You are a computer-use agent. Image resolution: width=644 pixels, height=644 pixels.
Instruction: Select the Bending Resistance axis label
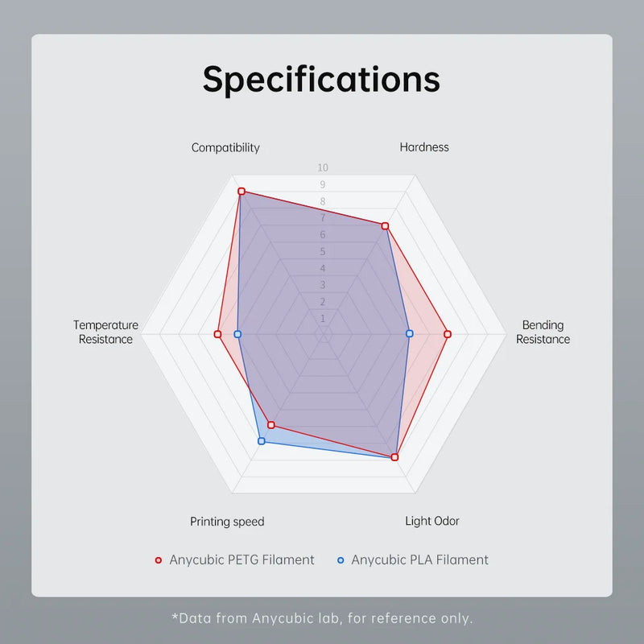[543, 332]
